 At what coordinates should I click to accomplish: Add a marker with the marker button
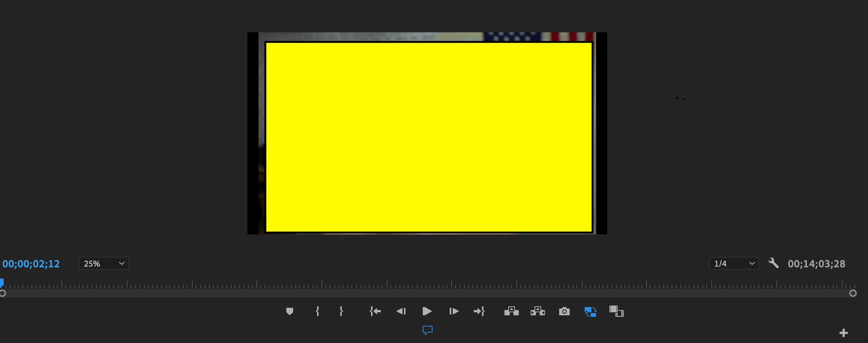point(289,311)
